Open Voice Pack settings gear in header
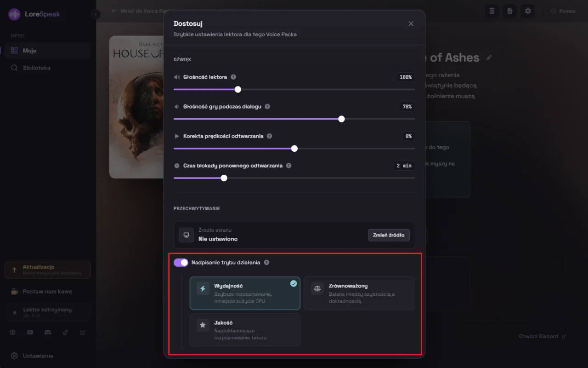 coord(528,11)
